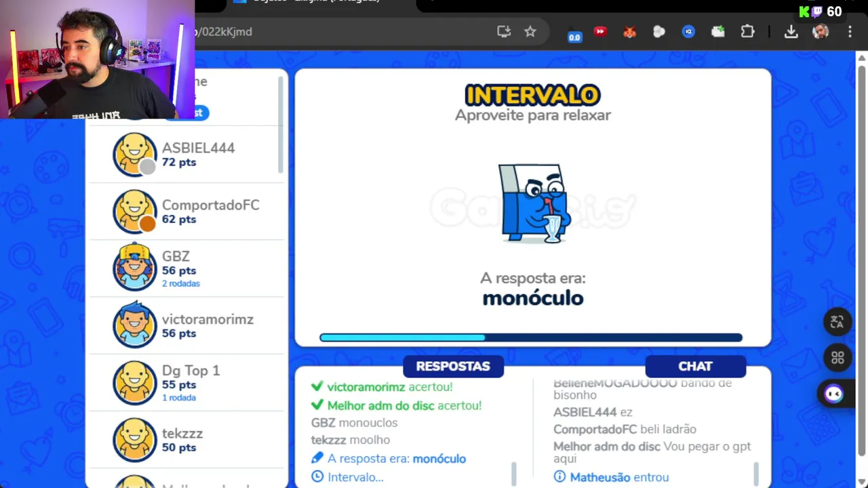Click the interval progress bar
The image size is (868, 488).
point(531,338)
